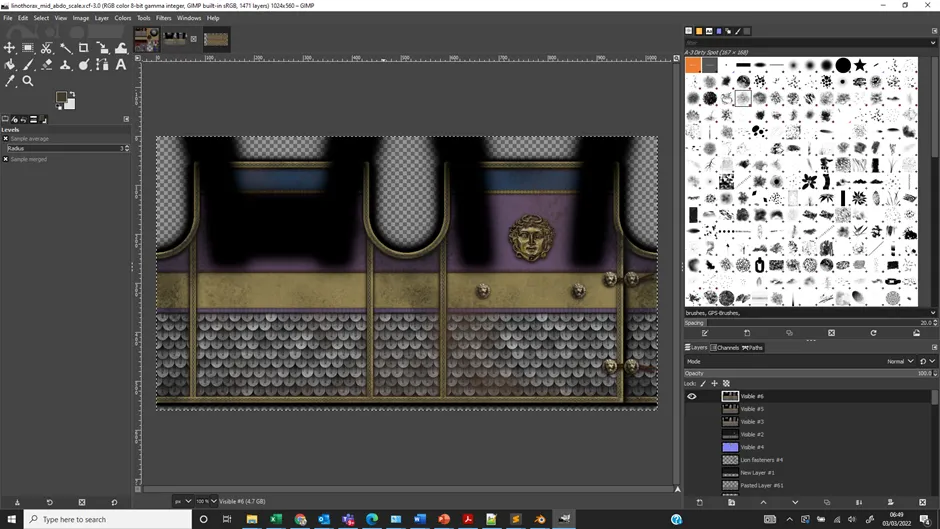Open the File menu
The height and width of the screenshot is (529, 940).
tap(8, 18)
